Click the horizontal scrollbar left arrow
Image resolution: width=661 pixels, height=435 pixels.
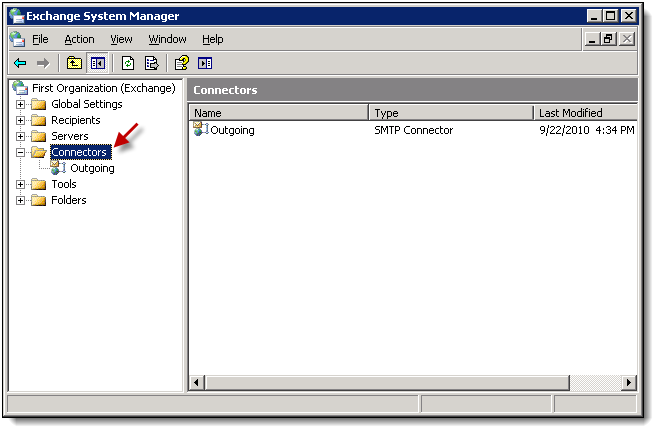point(196,383)
